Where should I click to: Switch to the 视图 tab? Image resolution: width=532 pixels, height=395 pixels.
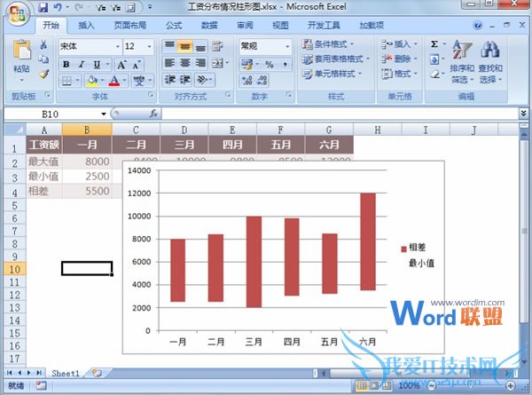[280, 25]
